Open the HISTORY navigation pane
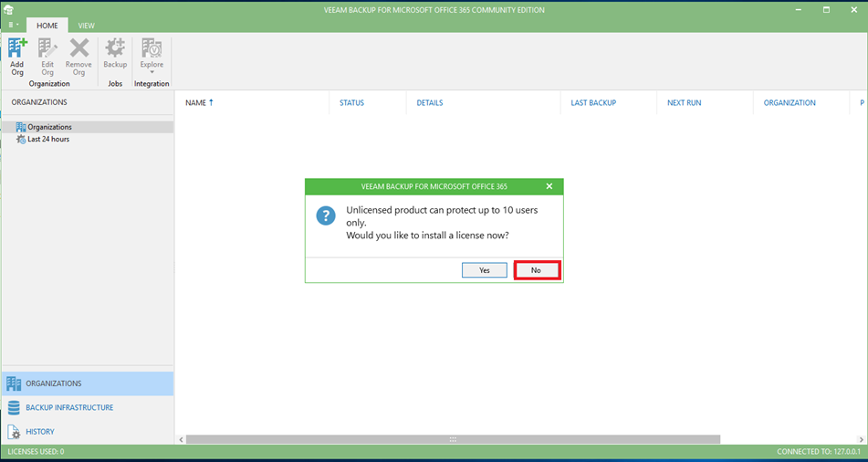868x462 pixels. [88, 432]
